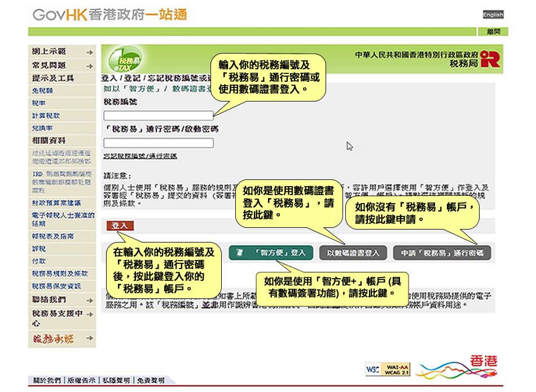This screenshot has height=392, width=536.
Task: Focus the 稅務編號 input field
Action: (159, 116)
